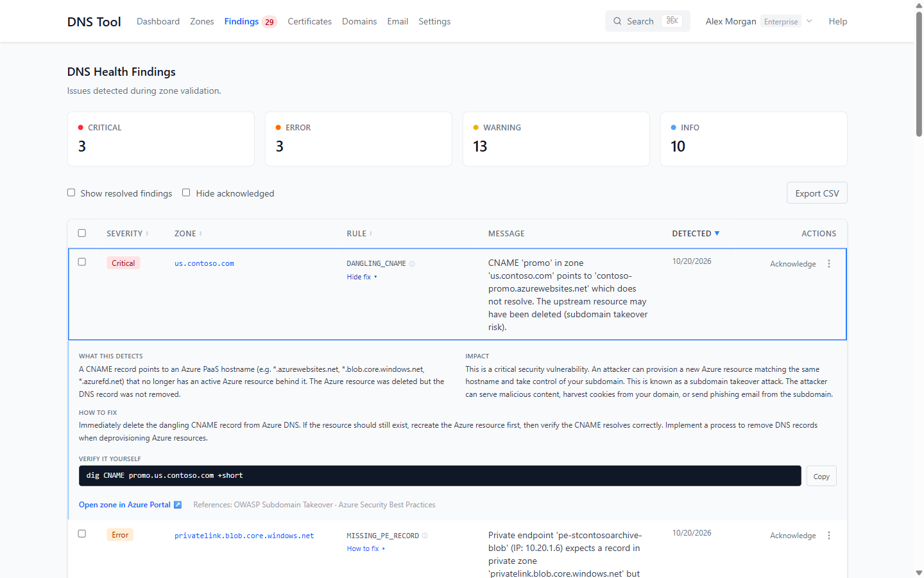The width and height of the screenshot is (924, 578).
Task: Click the Help link
Action: coord(838,21)
